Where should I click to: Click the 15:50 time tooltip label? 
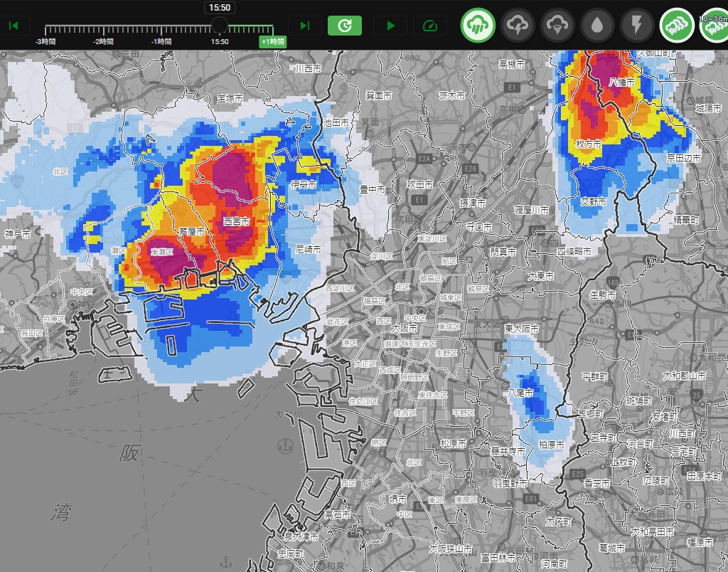click(220, 8)
